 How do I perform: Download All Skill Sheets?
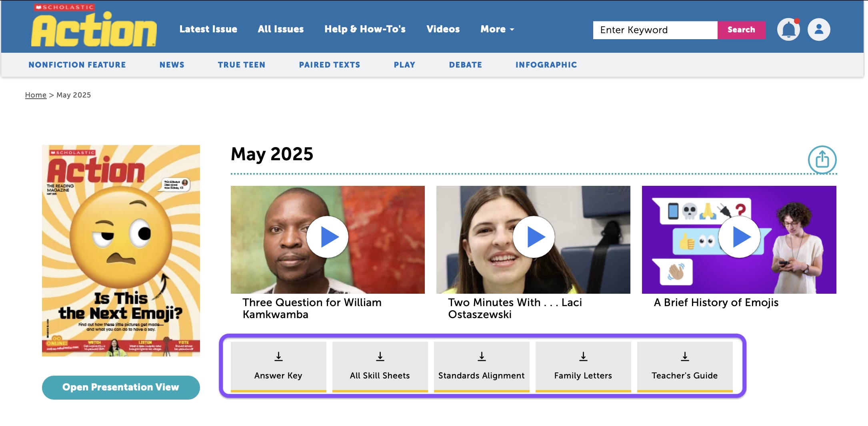point(380,366)
